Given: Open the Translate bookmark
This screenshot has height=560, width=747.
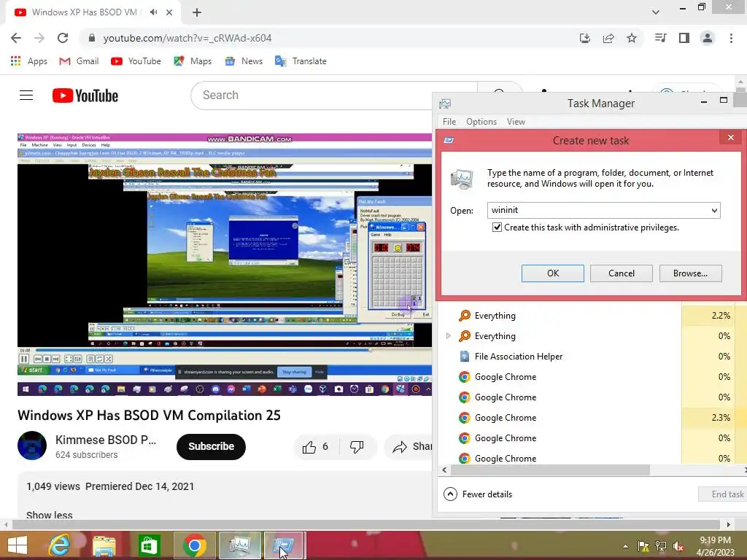Looking at the screenshot, I should coord(301,61).
